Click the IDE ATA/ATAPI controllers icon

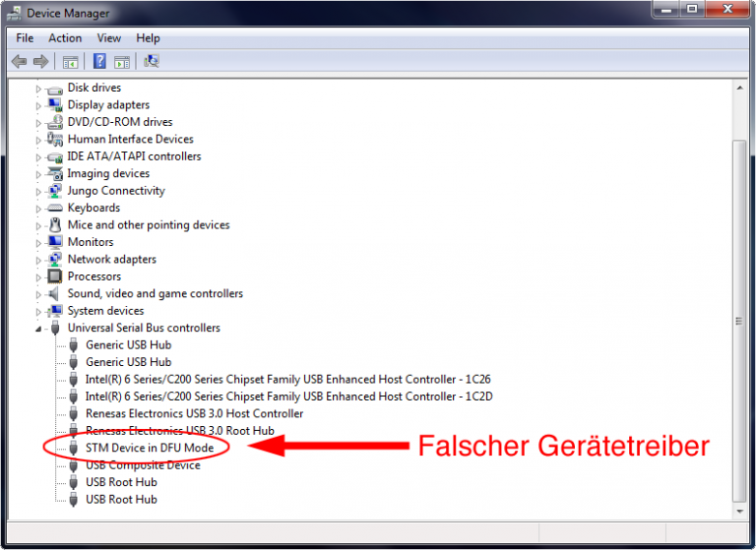click(55, 156)
